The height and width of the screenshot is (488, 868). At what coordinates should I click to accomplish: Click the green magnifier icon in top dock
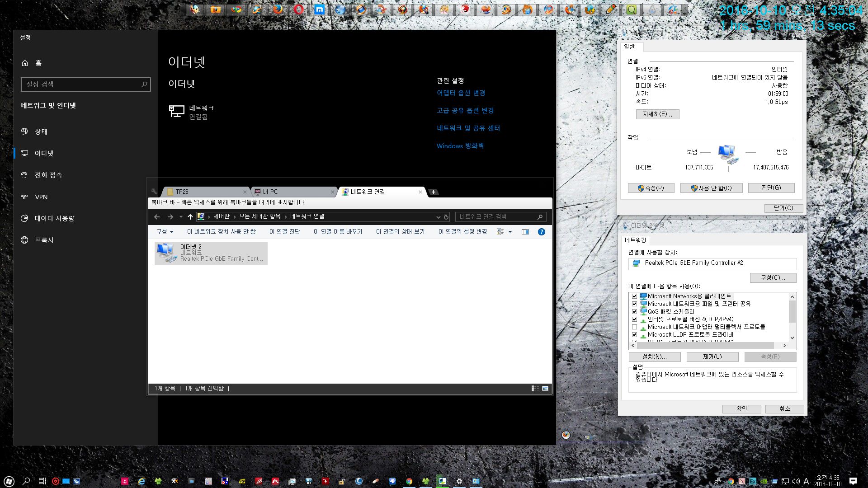(632, 9)
